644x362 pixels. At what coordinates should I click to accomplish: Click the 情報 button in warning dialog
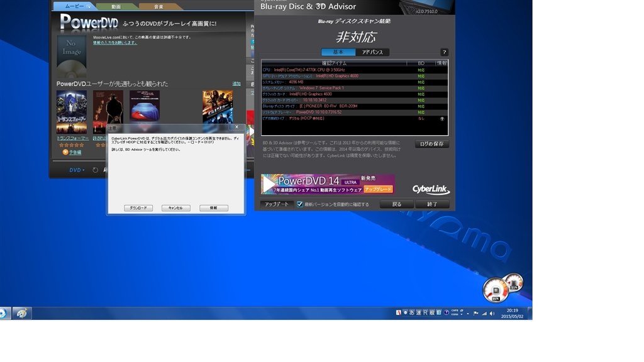click(x=214, y=208)
